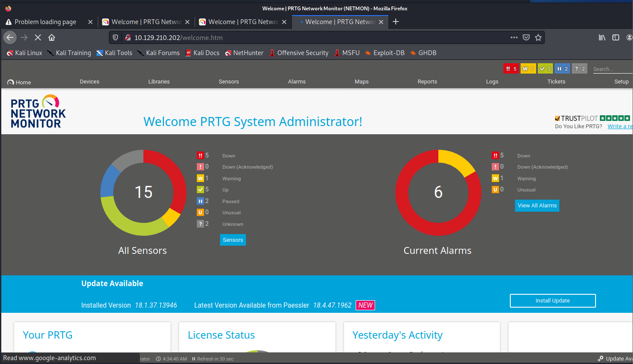The image size is (633, 364).
Task: Click the gray Unknown sensors status badge
Action: pos(580,69)
